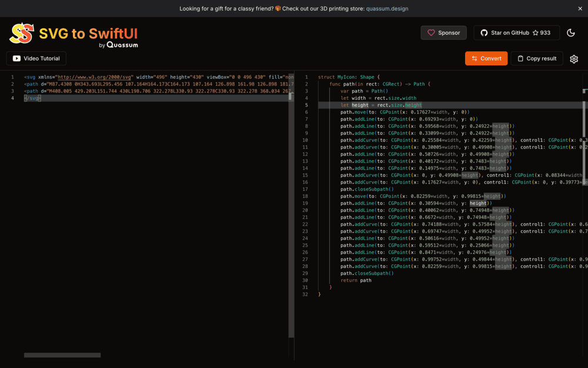Open settings gear icon
588x368 pixels.
click(574, 59)
